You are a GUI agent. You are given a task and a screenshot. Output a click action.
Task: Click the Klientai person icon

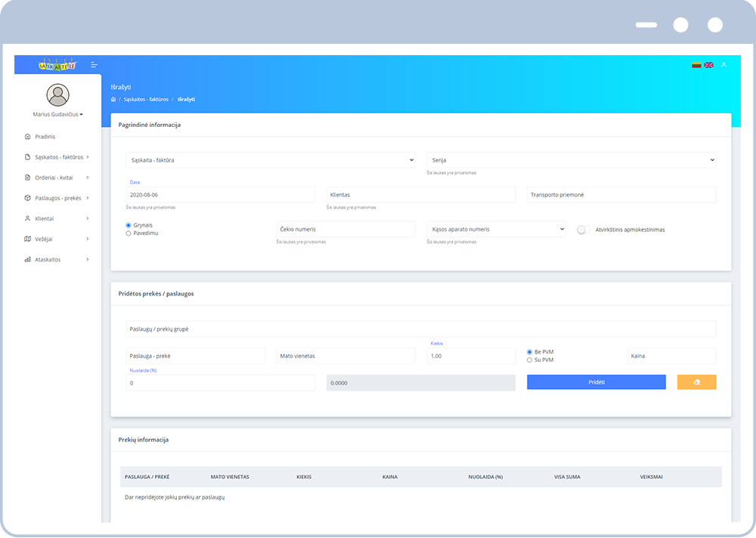pos(27,218)
